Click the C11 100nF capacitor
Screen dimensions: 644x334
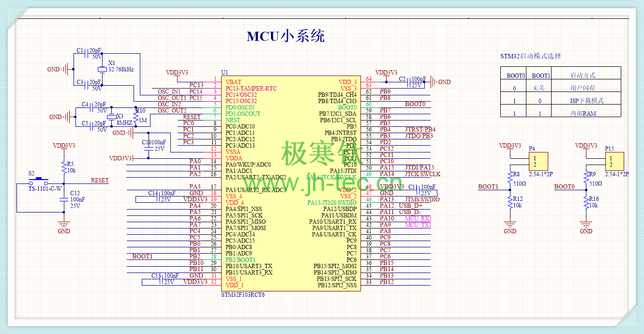click(x=419, y=190)
